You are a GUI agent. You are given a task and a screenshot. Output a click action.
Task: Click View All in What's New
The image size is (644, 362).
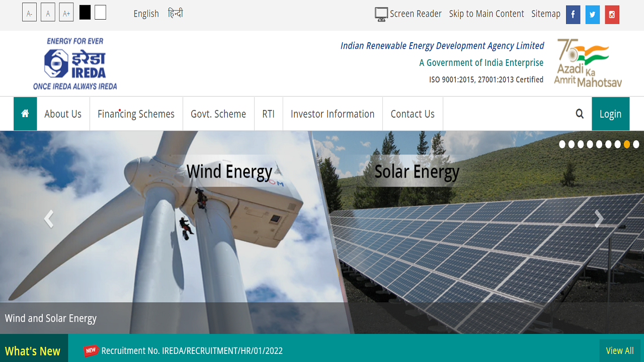point(620,350)
